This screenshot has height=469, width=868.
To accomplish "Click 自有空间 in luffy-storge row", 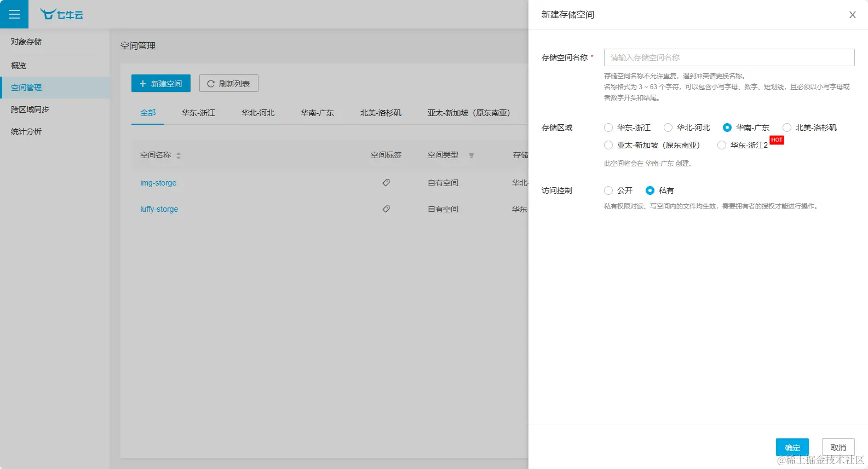I will tap(443, 209).
